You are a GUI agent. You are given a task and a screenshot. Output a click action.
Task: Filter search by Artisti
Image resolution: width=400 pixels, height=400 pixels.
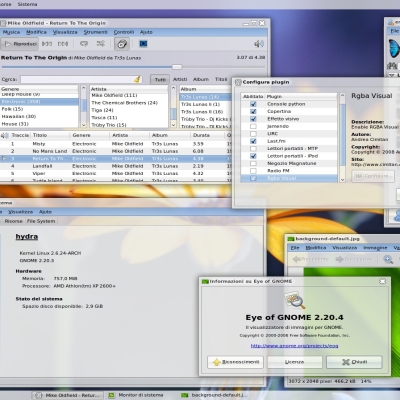(x=180, y=79)
